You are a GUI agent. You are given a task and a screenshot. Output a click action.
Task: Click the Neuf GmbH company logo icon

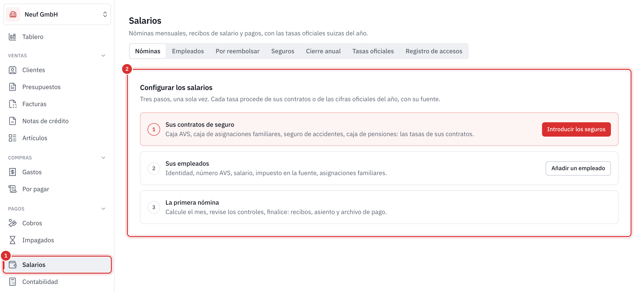click(x=13, y=14)
